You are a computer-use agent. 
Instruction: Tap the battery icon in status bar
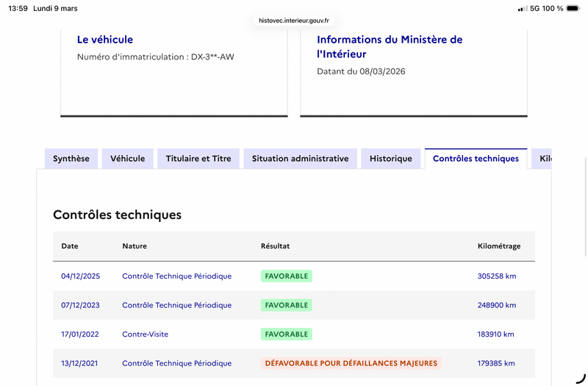pyautogui.click(x=573, y=9)
